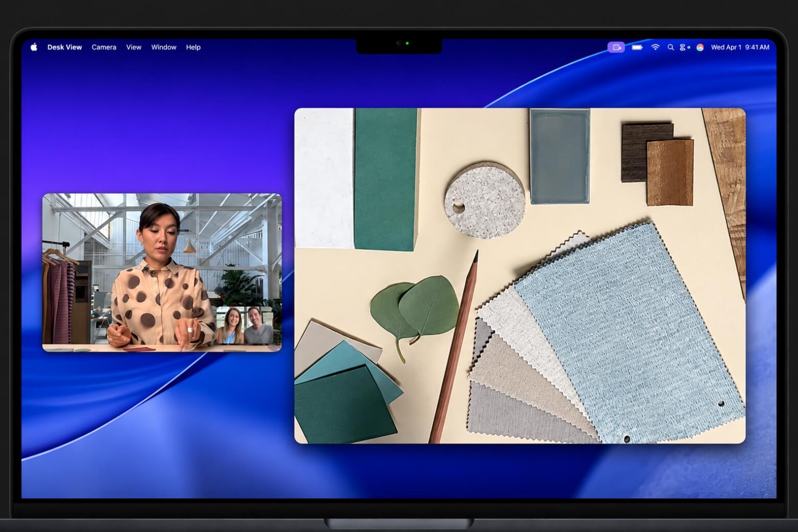The image size is (798, 532).
Task: Open the Help menu
Action: (193, 47)
